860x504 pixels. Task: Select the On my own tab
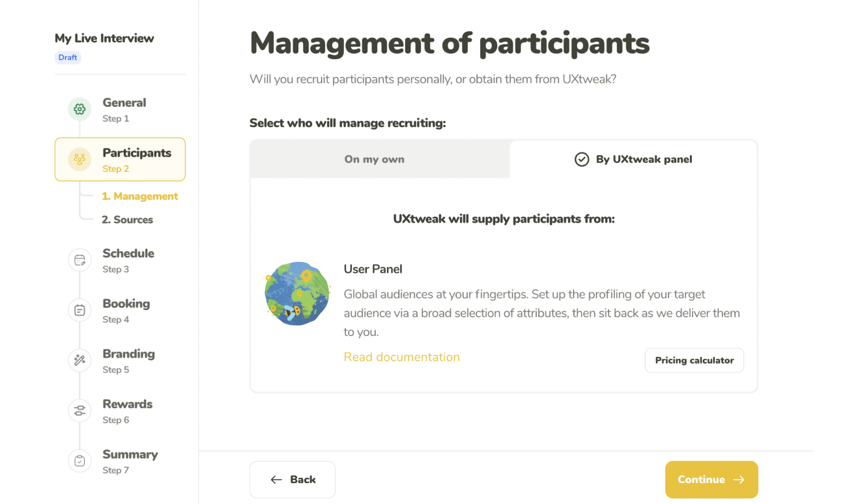coord(380,160)
